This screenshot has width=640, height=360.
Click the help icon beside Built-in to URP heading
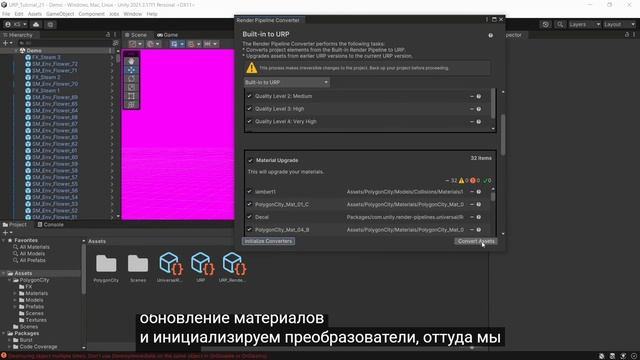(x=490, y=36)
